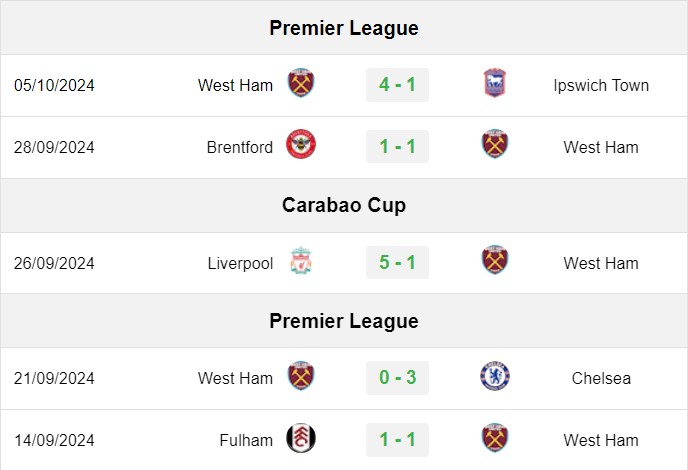Viewport: 688px width, 470px height.
Task: Select the lower Premier League header
Action: [344, 321]
